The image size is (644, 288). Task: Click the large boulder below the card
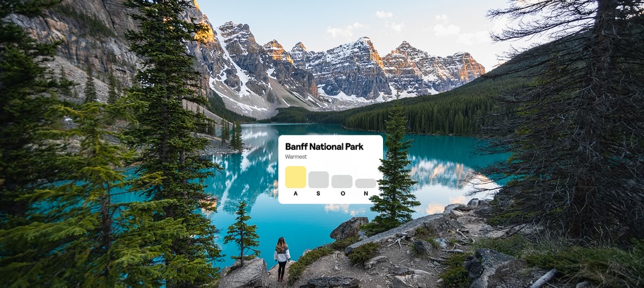pyautogui.click(x=349, y=228)
